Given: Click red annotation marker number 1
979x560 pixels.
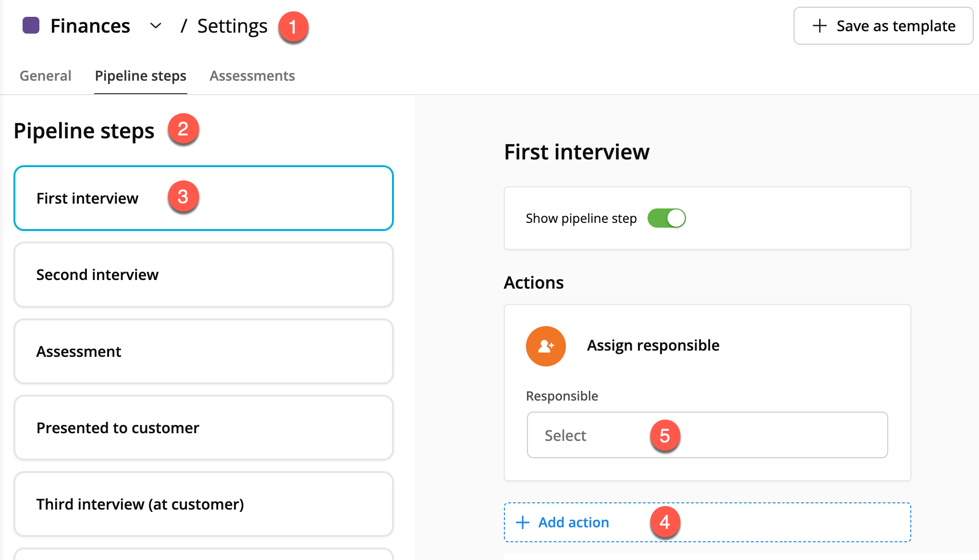Looking at the screenshot, I should pos(293,27).
